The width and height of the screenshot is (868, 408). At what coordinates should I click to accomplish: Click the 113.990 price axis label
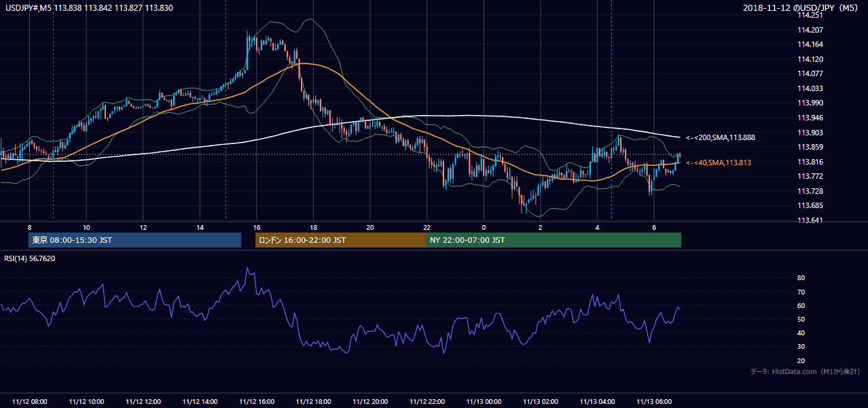810,103
